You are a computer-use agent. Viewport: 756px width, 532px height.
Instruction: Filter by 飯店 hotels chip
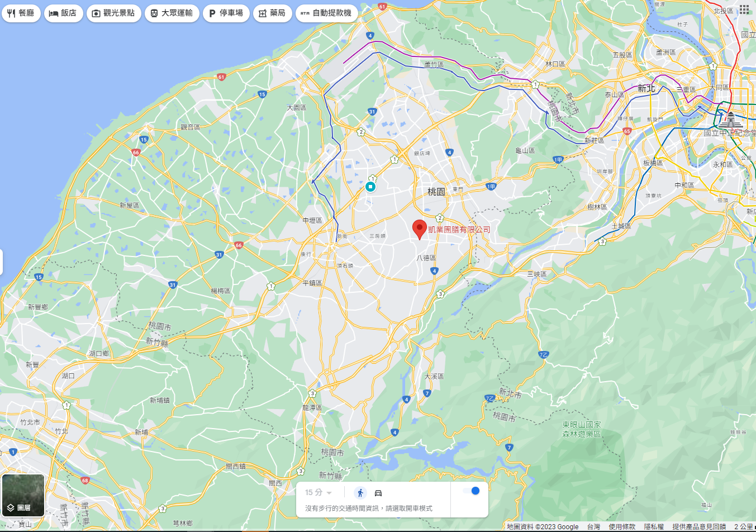tap(63, 13)
